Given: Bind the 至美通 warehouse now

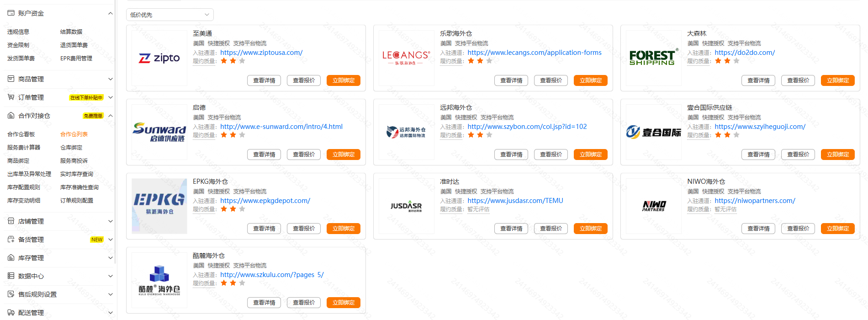Looking at the screenshot, I should tap(344, 80).
